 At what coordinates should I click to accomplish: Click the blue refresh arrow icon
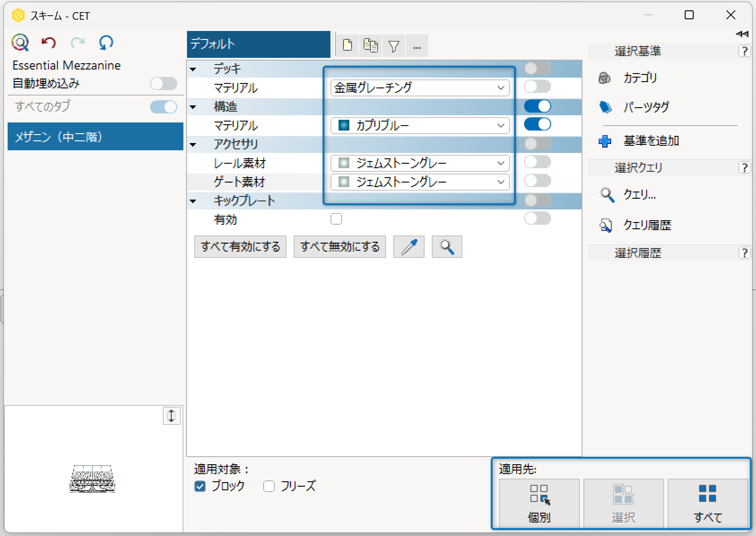coord(106,43)
